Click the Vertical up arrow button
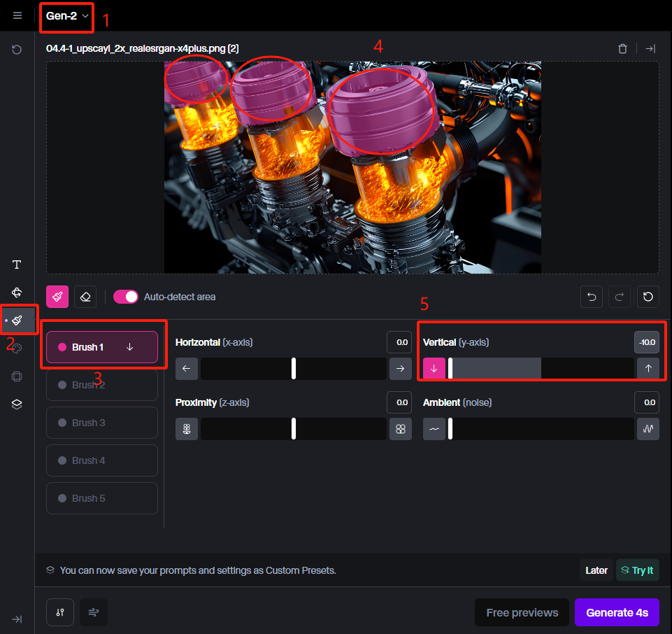 (x=648, y=369)
